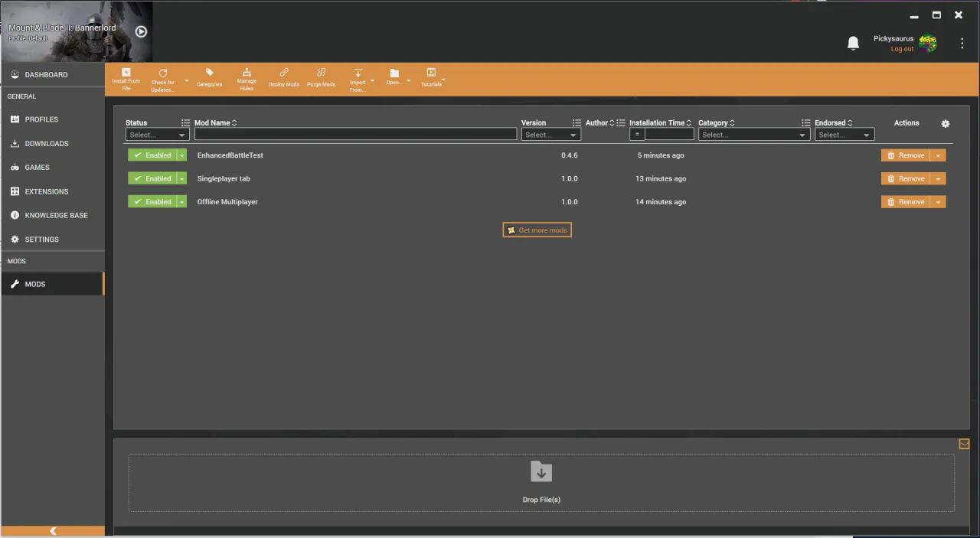The image size is (980, 538).
Task: Click the Manage Rules icon
Action: [x=247, y=78]
